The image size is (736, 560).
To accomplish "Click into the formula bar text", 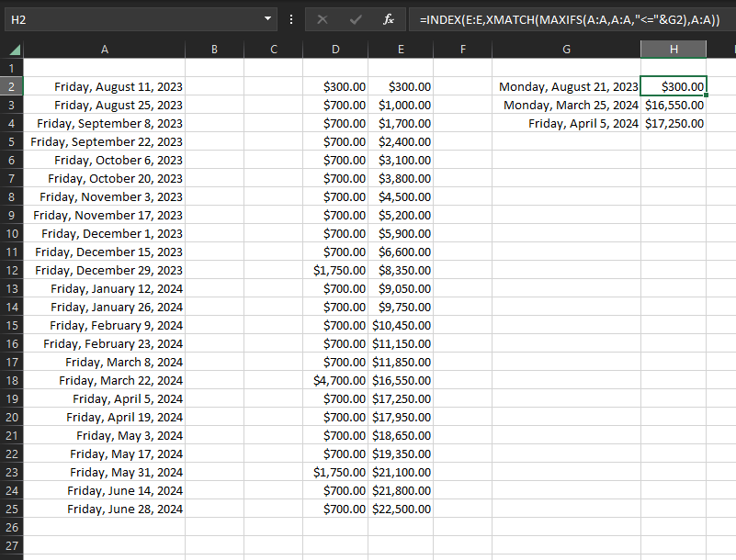I will (x=570, y=19).
